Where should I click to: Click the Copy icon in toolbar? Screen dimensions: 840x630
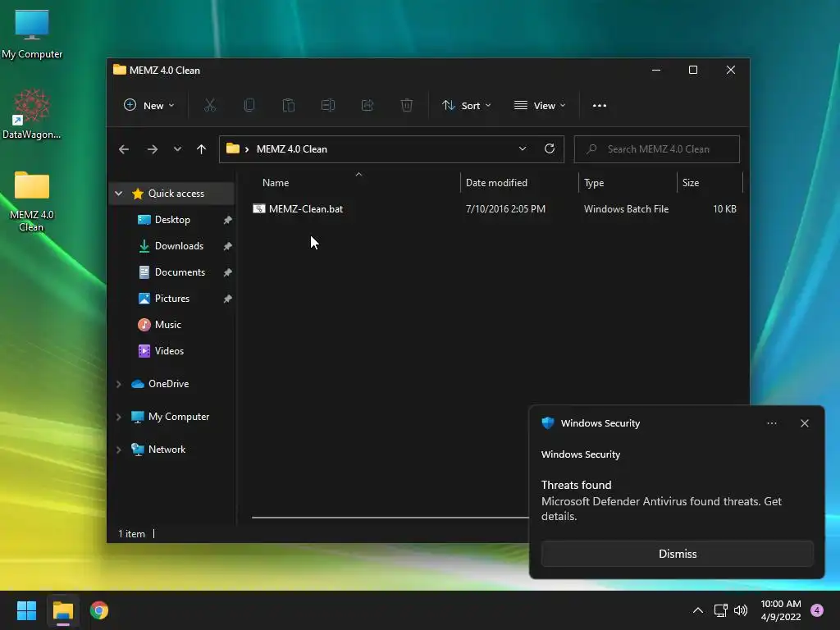tap(249, 106)
